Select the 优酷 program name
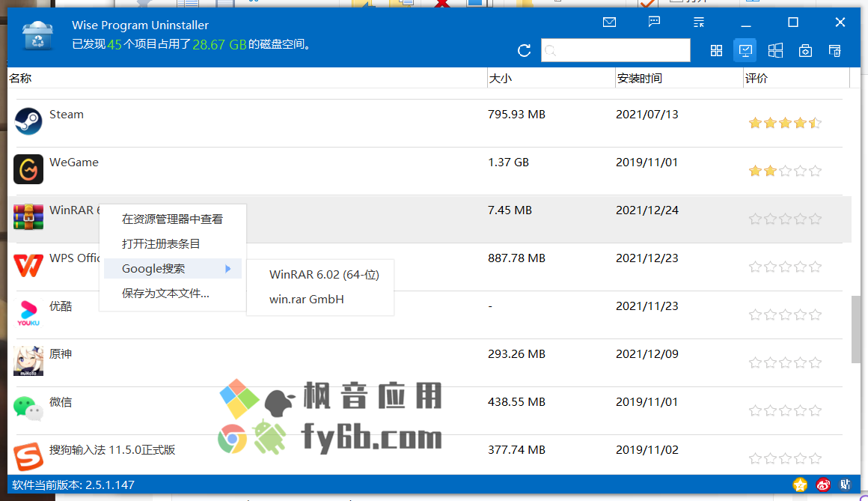 (x=61, y=306)
